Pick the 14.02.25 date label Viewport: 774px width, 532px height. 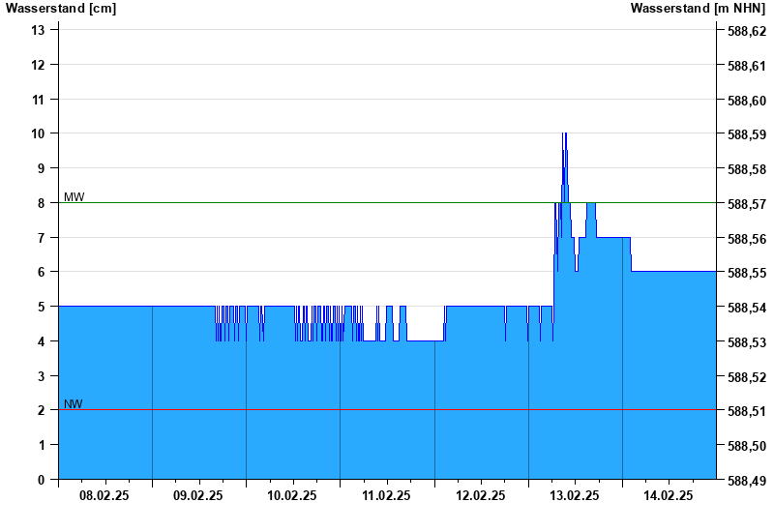coord(669,495)
